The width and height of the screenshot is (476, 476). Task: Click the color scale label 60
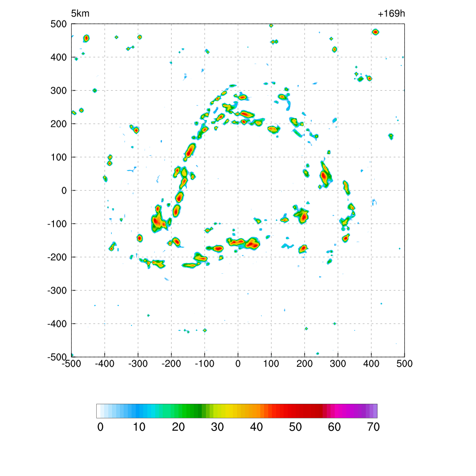click(334, 427)
